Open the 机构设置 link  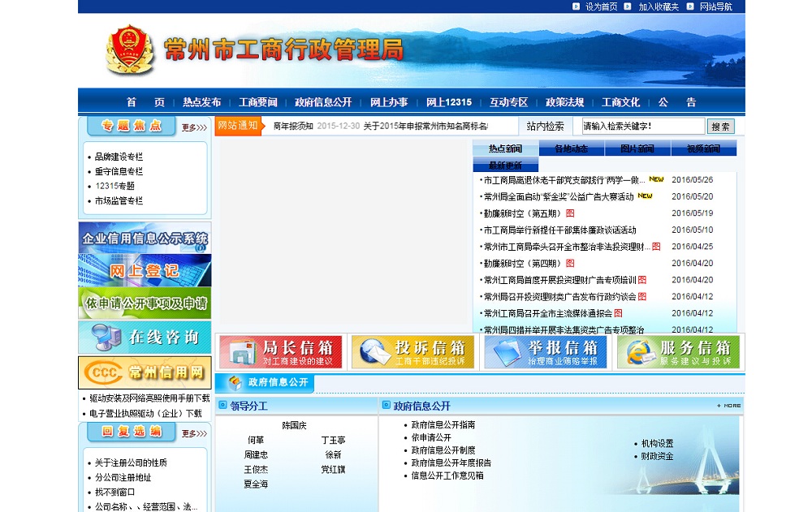(657, 443)
